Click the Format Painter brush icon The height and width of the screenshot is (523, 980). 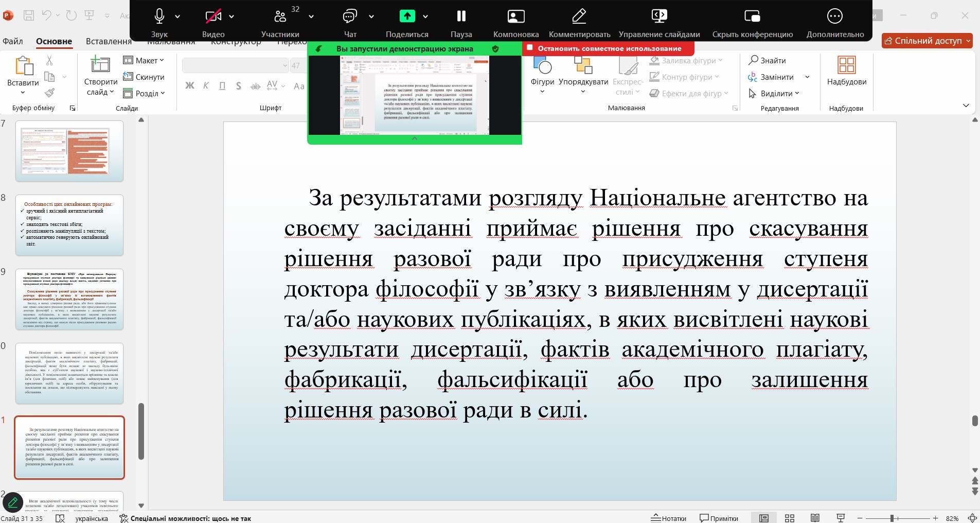[x=49, y=93]
